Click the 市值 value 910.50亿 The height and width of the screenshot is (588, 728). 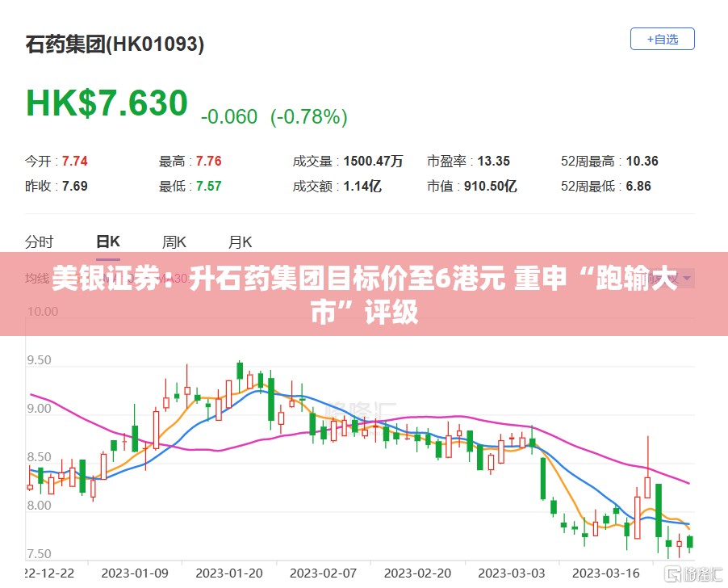[x=490, y=187]
